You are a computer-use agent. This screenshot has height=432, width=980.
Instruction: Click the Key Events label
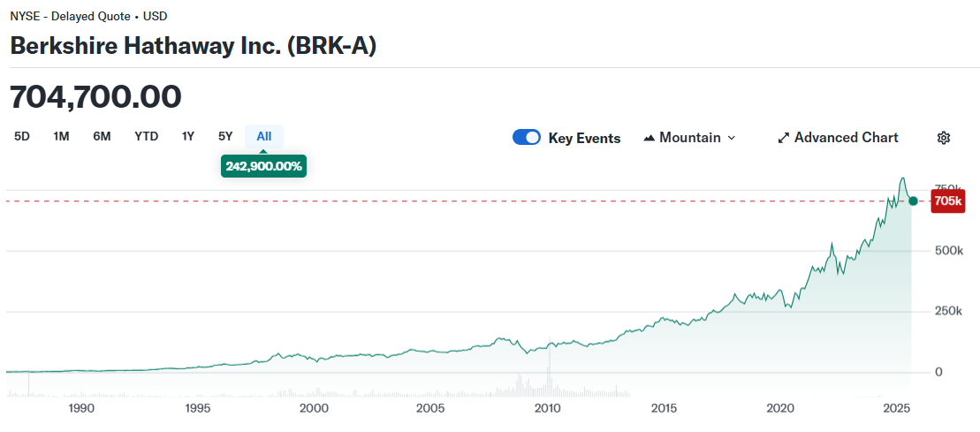pos(584,138)
